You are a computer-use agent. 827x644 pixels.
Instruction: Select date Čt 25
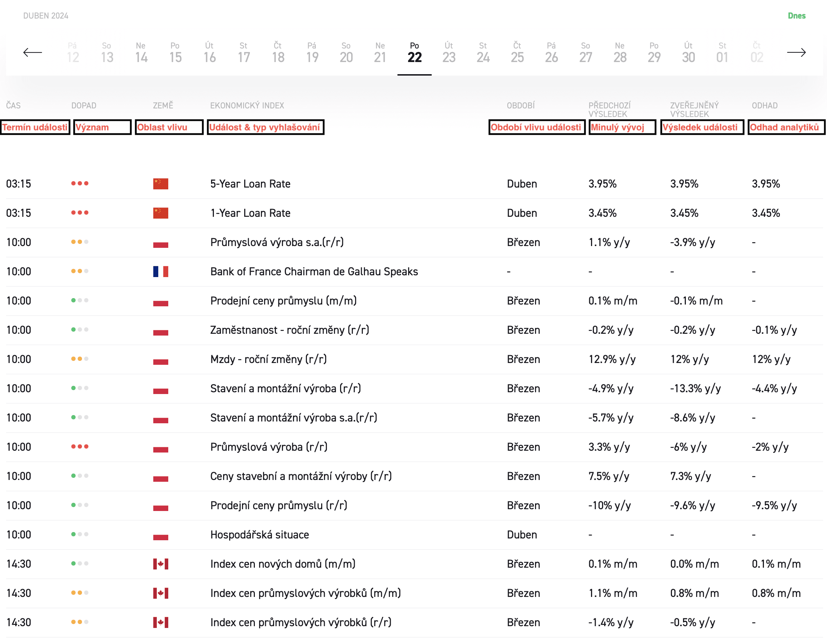coord(517,53)
